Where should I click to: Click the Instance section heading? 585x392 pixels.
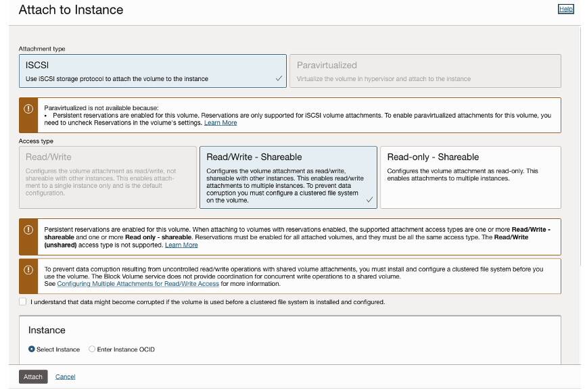[47, 330]
